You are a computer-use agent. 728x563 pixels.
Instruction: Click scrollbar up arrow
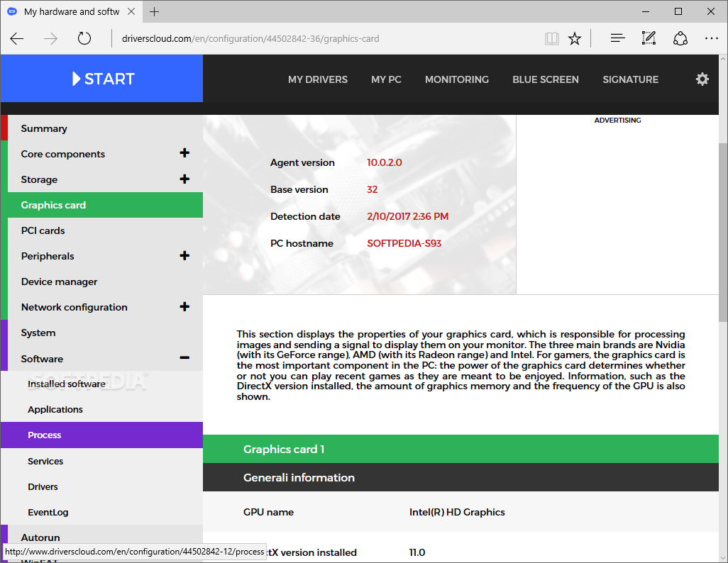[x=723, y=60]
